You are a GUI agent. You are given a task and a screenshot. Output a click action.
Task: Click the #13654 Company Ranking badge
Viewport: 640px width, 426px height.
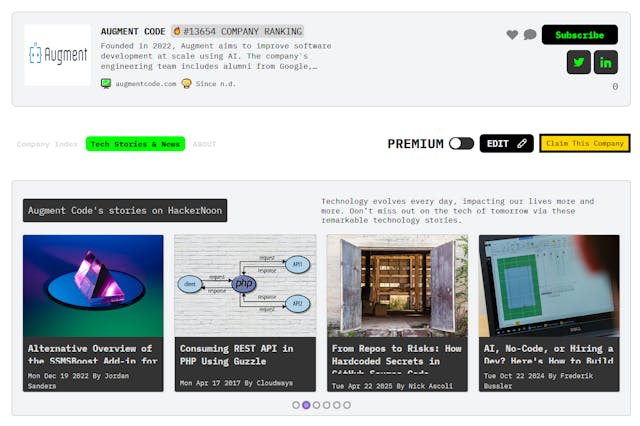coord(238,31)
